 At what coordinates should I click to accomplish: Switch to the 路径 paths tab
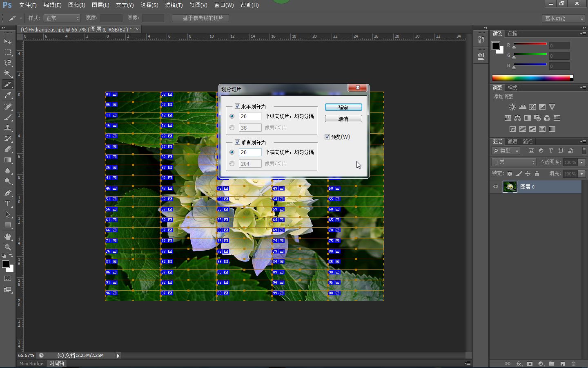tap(528, 141)
